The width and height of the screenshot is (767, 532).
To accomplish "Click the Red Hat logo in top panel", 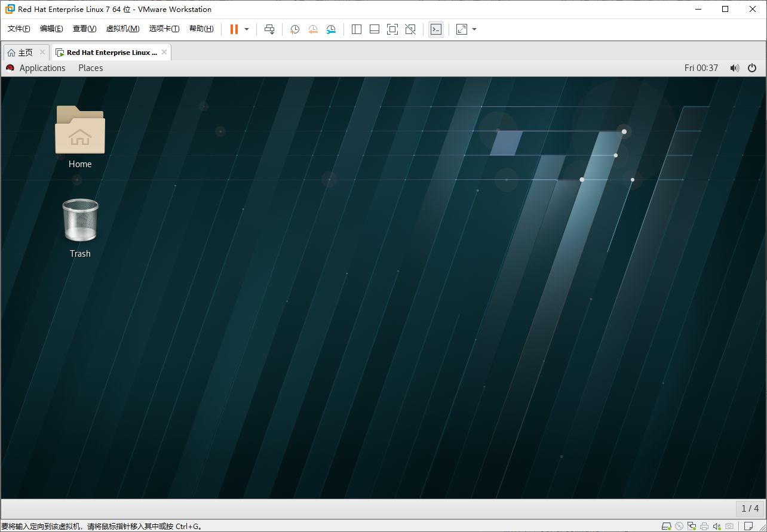I will coord(10,68).
